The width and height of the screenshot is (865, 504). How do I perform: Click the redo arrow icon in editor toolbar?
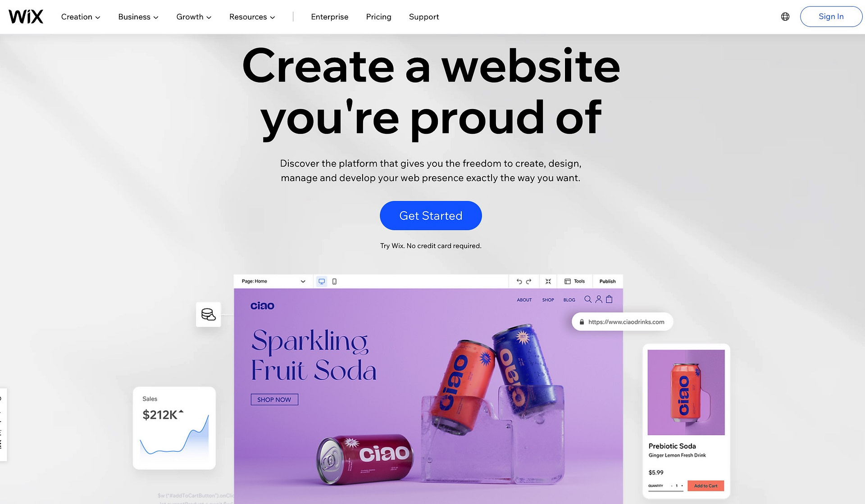529,281
